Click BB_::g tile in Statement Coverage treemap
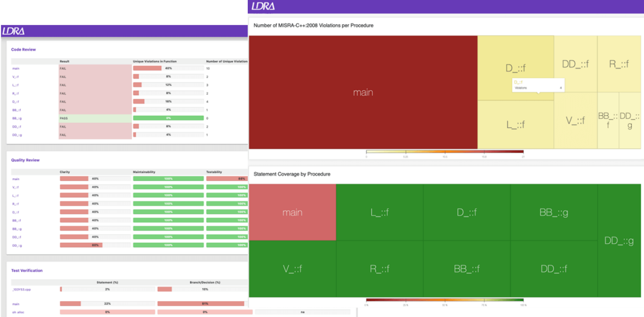This screenshot has width=644, height=317. 554,213
